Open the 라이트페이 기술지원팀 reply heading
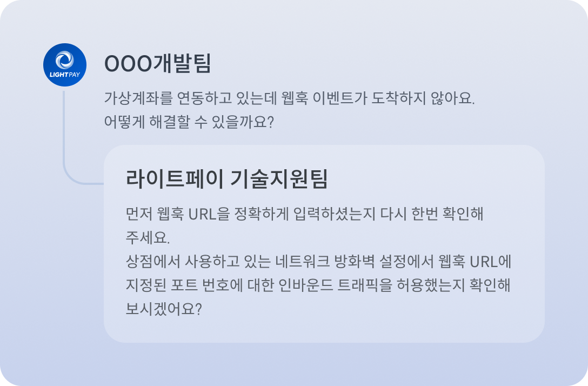This screenshot has width=588, height=386. (226, 179)
